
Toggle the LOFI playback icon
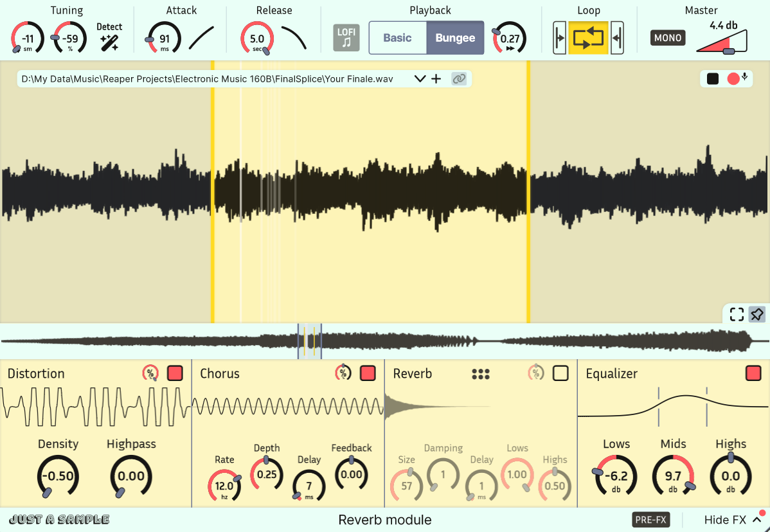(346, 38)
